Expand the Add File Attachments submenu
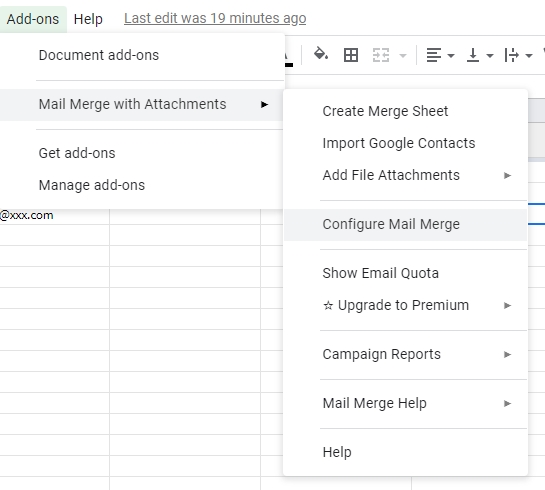545x490 pixels. coord(406,175)
